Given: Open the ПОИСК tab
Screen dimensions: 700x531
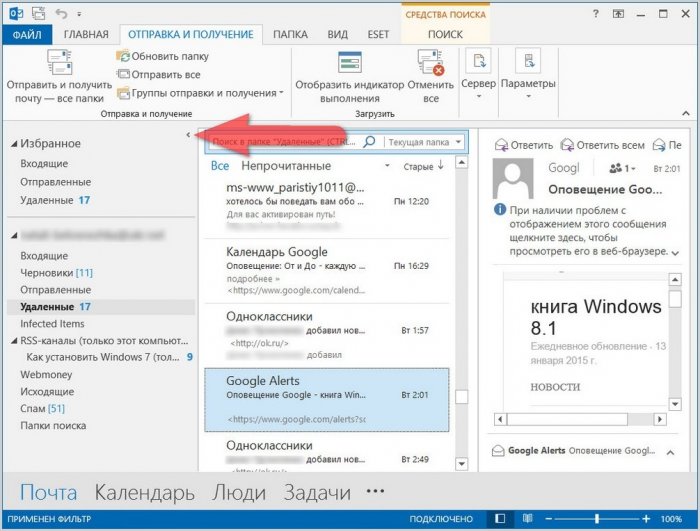Looking at the screenshot, I should 446,34.
